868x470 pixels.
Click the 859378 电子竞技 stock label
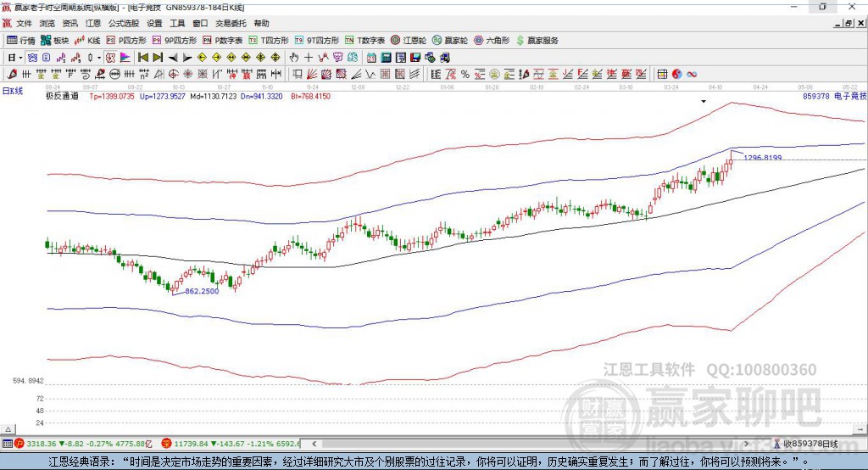pos(834,96)
